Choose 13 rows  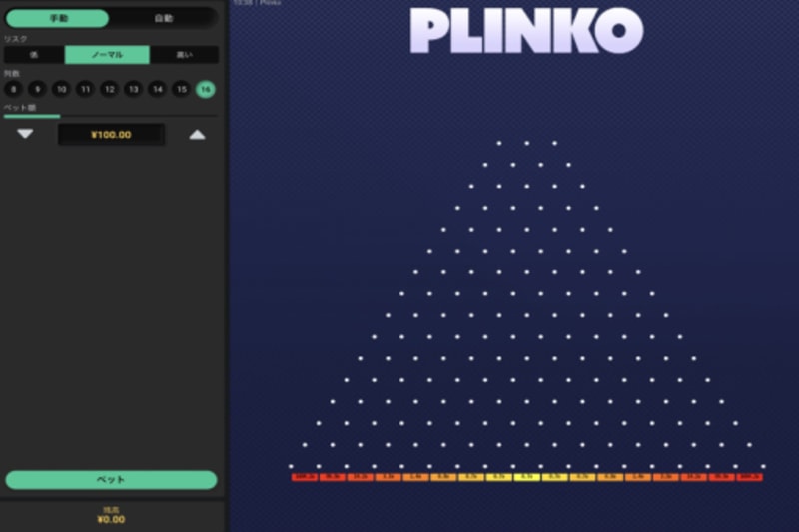pos(133,89)
